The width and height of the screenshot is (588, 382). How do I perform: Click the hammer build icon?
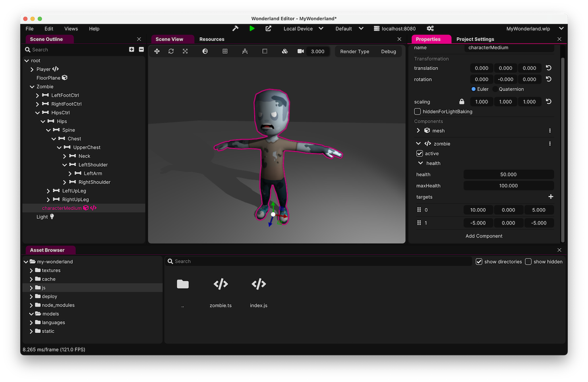pos(236,29)
